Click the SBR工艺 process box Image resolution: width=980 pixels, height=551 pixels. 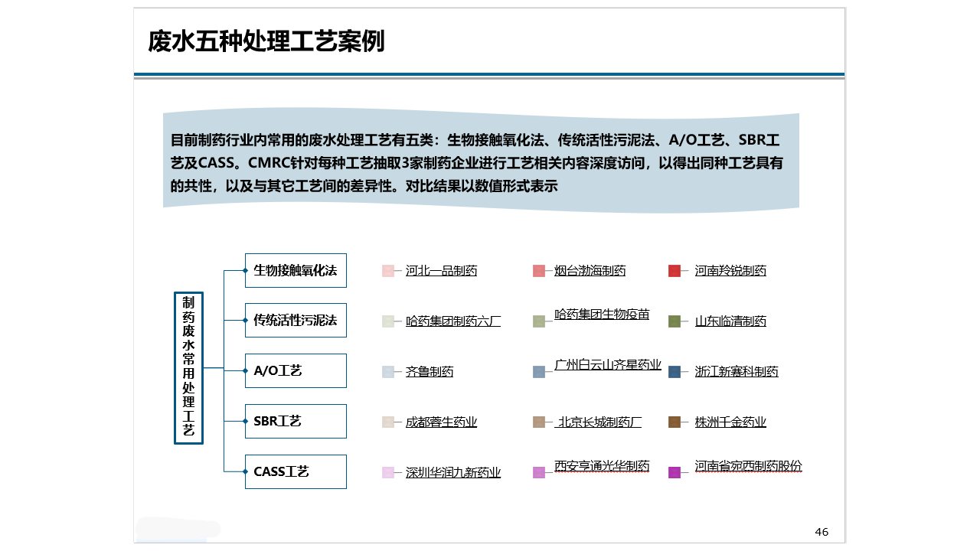tap(296, 422)
